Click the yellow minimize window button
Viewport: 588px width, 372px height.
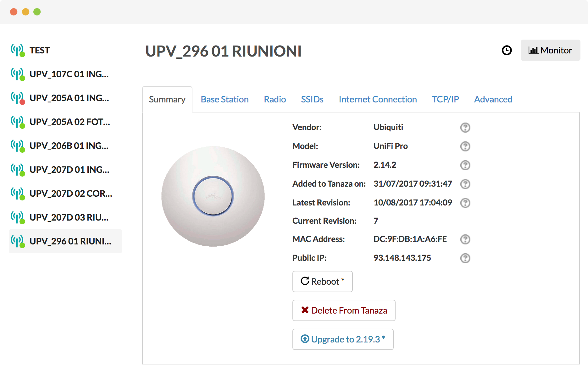point(25,12)
